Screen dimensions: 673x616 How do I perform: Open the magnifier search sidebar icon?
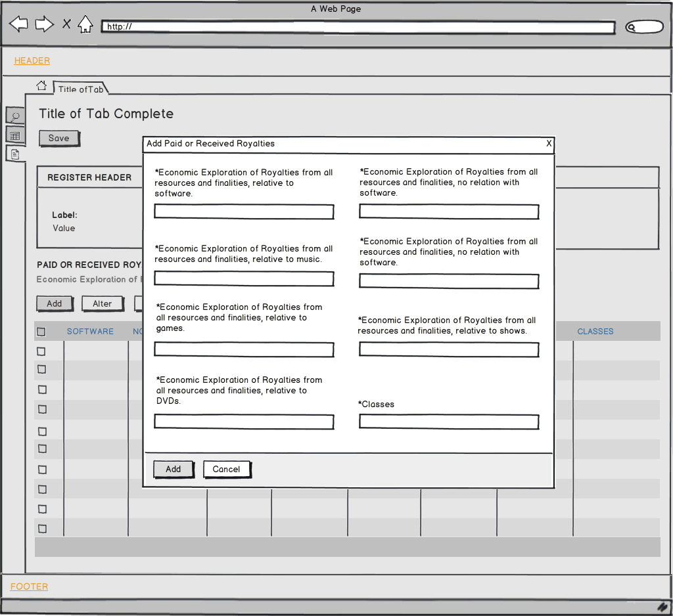click(15, 116)
